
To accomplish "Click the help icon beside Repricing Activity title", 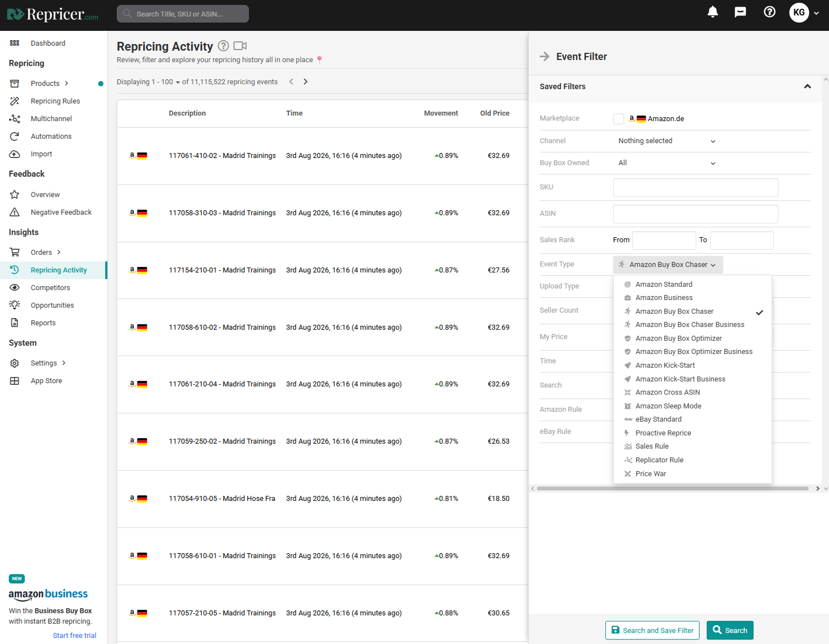I will [x=223, y=46].
